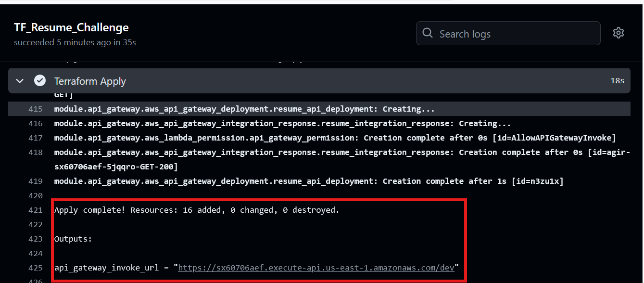This screenshot has height=283, width=644.
Task: Select log line number 418
Action: tap(36, 153)
